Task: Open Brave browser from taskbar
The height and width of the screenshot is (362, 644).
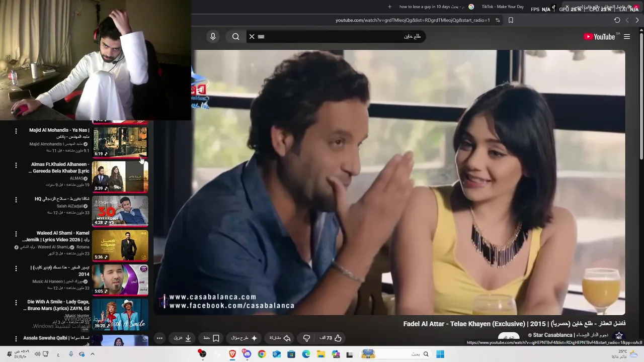Action: 232,354
